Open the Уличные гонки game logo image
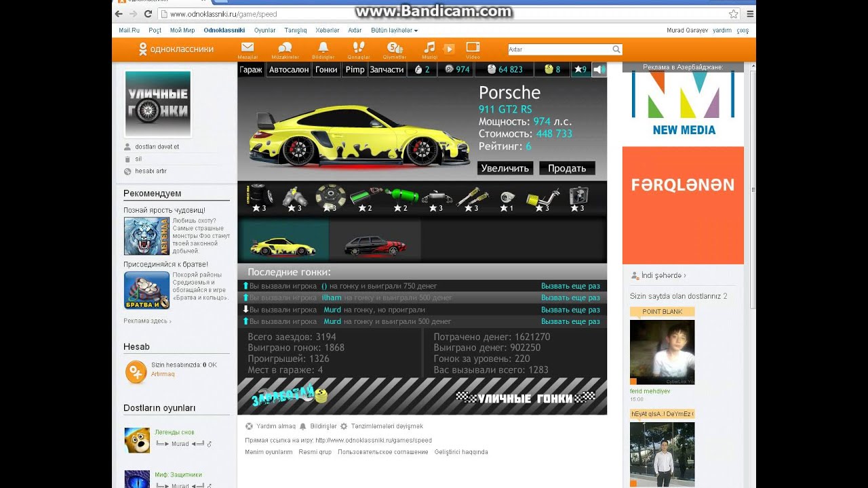Viewport: 868px width, 488px height. pos(157,104)
